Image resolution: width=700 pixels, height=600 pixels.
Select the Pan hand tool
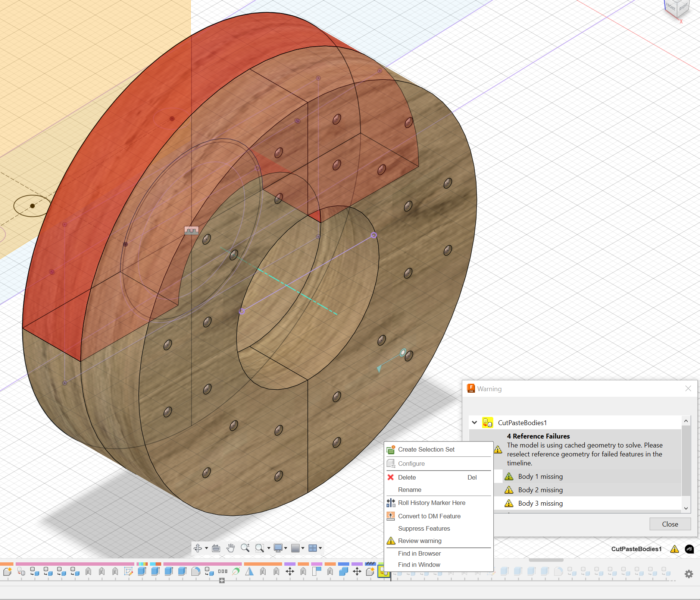[x=231, y=548]
